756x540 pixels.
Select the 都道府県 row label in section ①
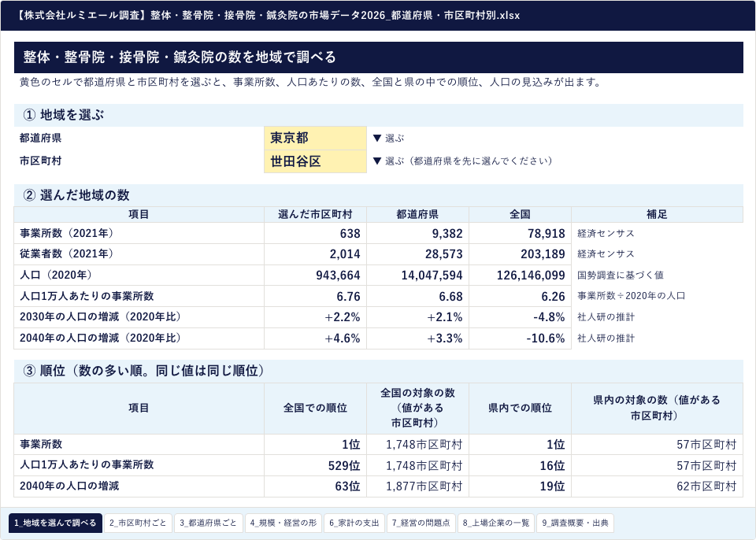(40, 138)
